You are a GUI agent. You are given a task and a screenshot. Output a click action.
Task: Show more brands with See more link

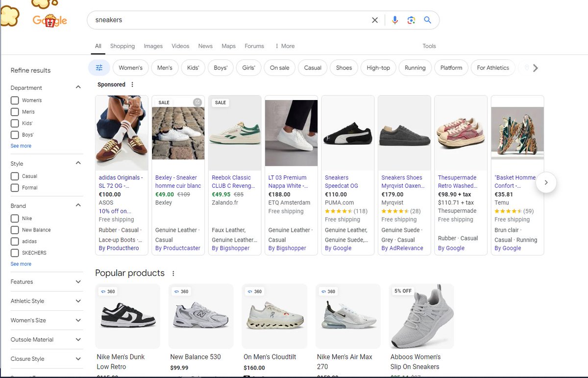(21, 264)
